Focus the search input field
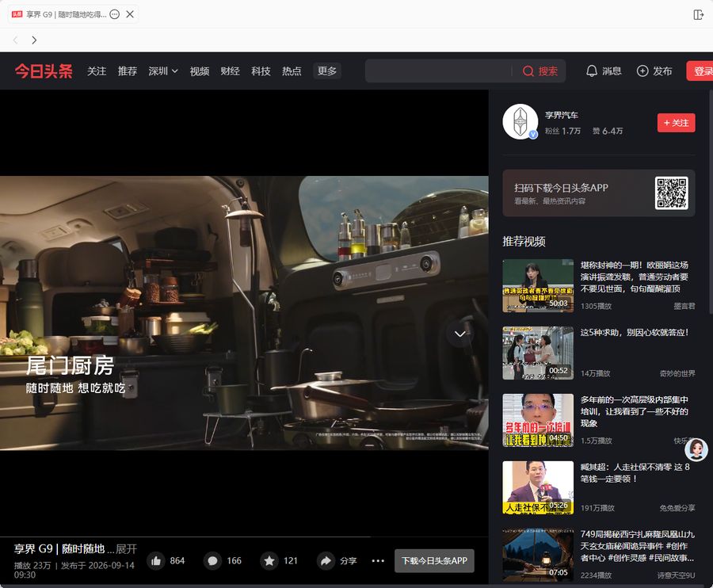Viewport: 713px width, 588px height. 438,71
